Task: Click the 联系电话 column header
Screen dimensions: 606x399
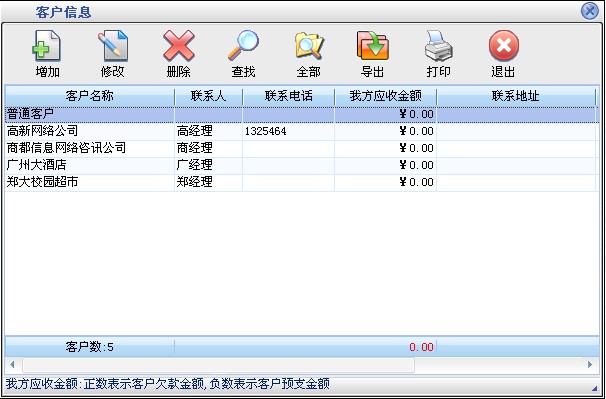Action: (x=289, y=96)
